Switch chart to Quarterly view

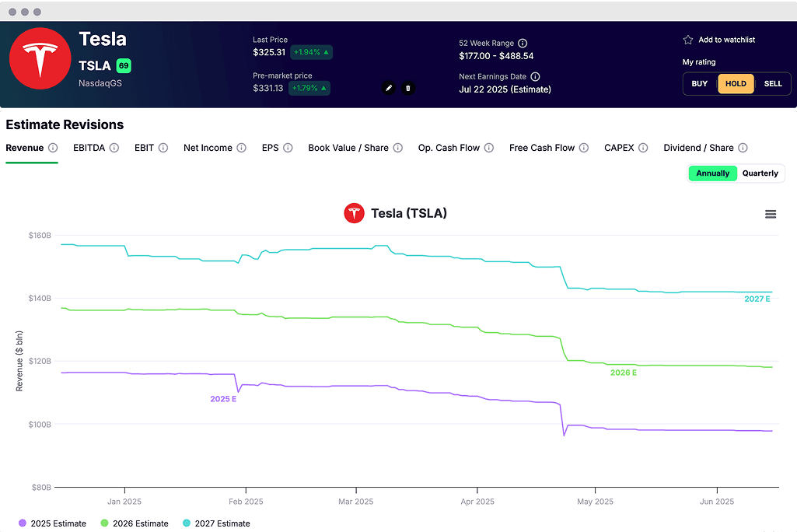coord(760,173)
